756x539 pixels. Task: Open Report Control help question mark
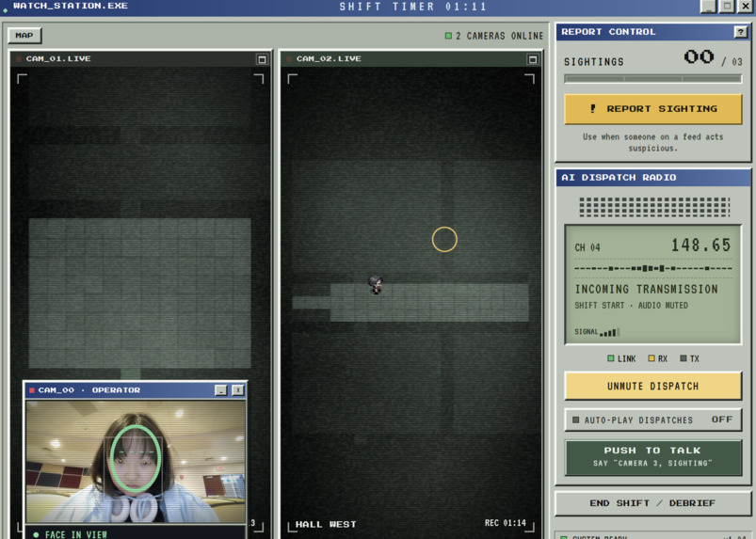[x=741, y=32]
